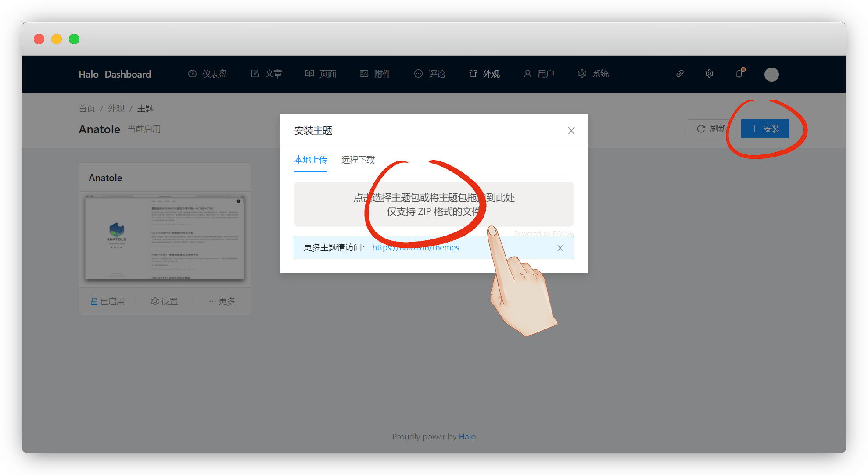Click the user avatar circle
This screenshot has height=475, width=868.
pos(771,74)
